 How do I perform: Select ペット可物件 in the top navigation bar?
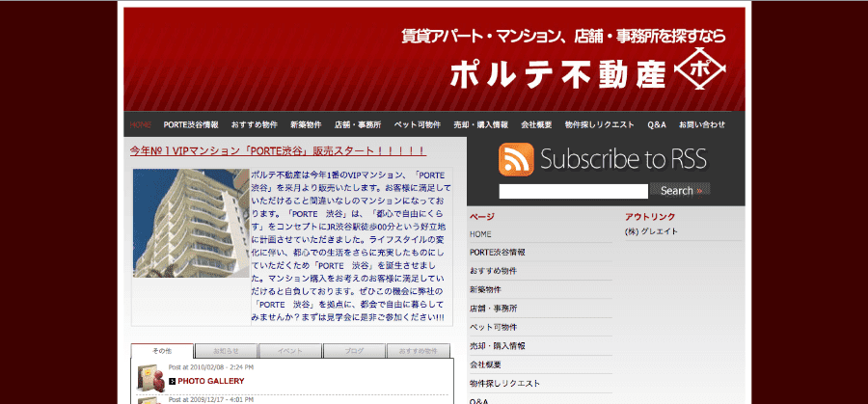point(418,124)
